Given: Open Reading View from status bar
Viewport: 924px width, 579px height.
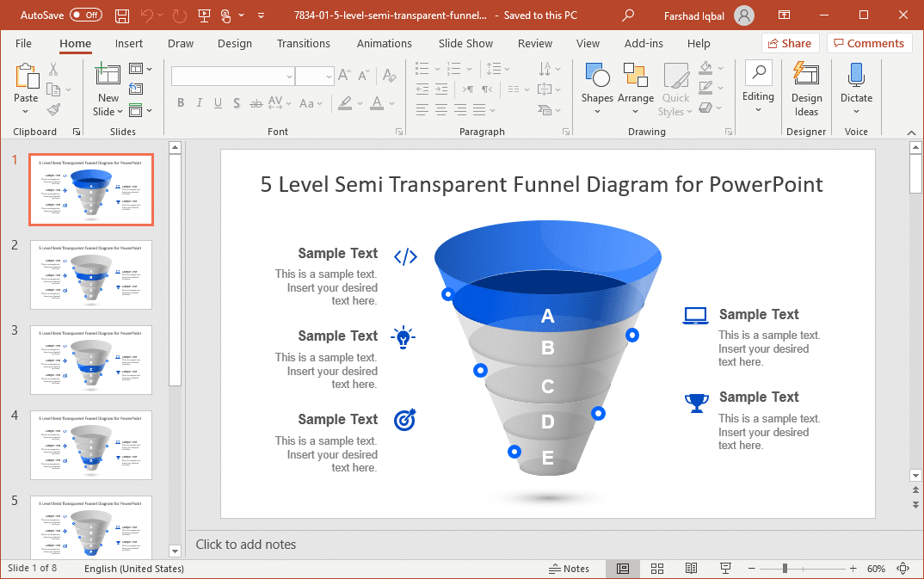Looking at the screenshot, I should [691, 569].
